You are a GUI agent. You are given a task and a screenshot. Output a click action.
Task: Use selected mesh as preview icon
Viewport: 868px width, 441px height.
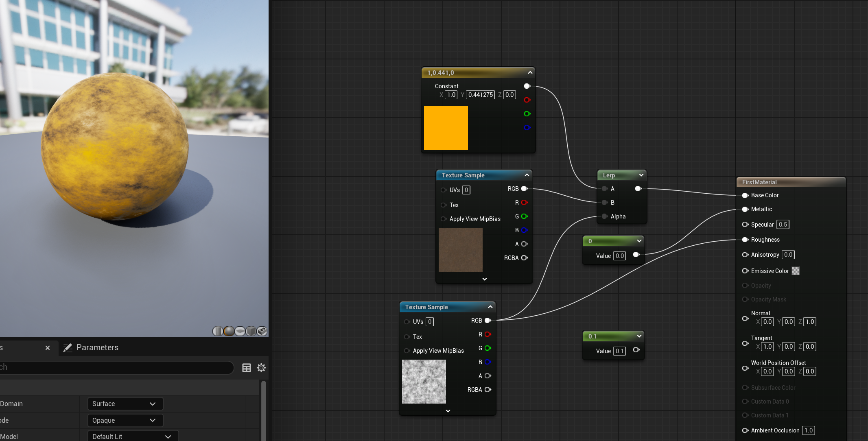[x=262, y=331]
